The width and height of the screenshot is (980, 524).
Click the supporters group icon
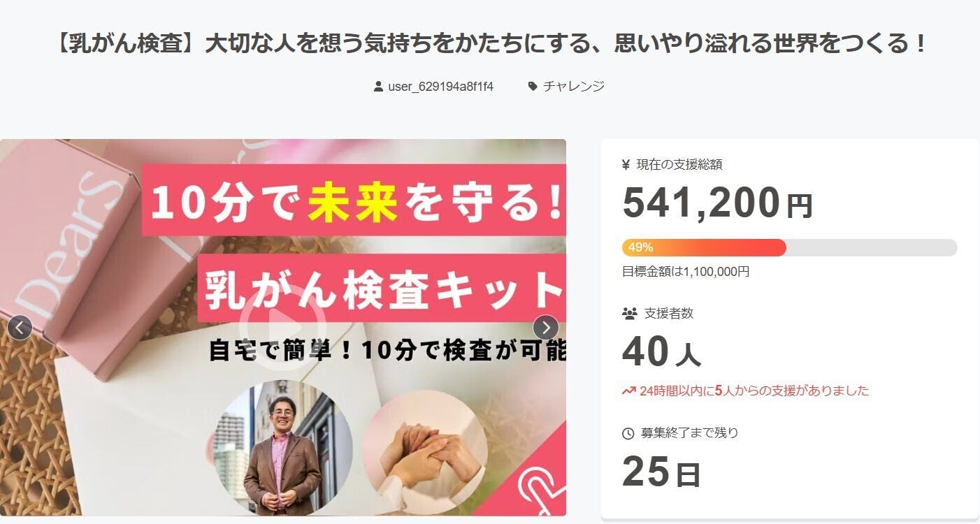(629, 314)
